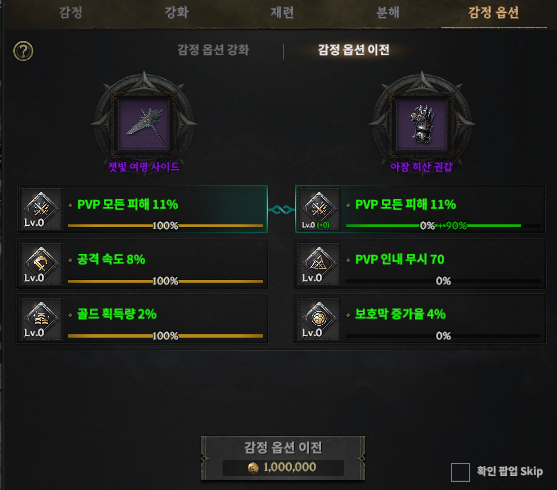Screen dimensions: 557x490
Task: Open the 분해 tab
Action: click(388, 13)
